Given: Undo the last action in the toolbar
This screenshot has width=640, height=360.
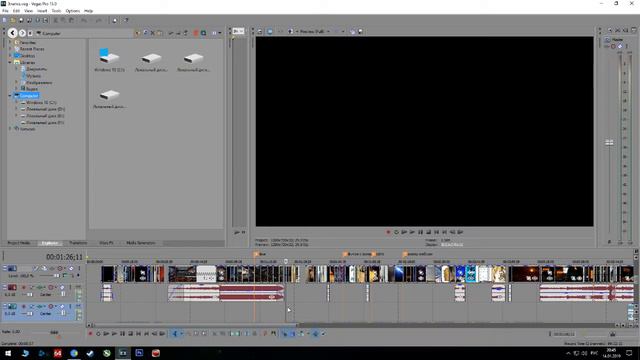Looking at the screenshot, I should pos(84,20).
